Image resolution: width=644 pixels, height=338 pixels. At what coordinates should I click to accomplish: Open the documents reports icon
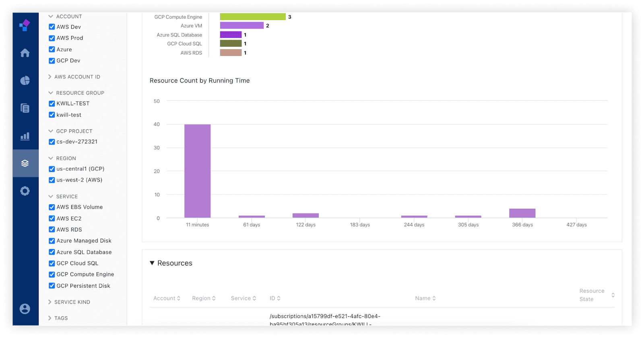click(25, 108)
